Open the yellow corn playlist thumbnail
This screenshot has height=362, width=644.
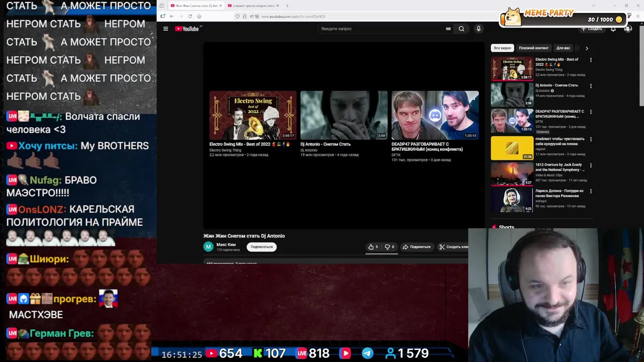pos(512,148)
